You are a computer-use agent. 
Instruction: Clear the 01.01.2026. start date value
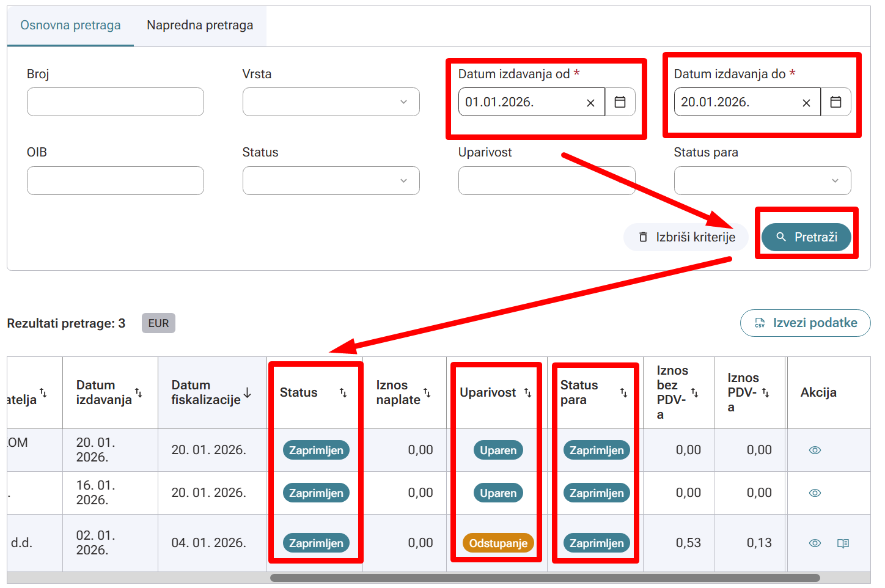590,103
